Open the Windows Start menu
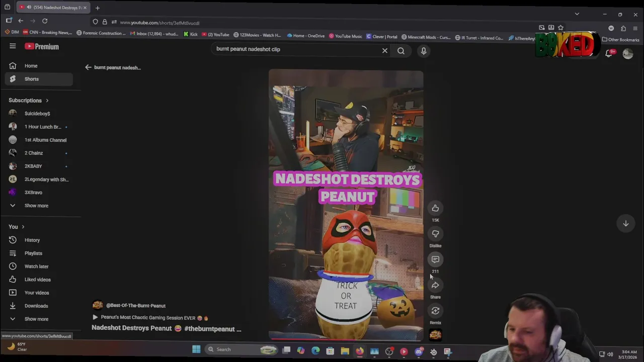Screen dimensions: 644x362 coord(196,349)
